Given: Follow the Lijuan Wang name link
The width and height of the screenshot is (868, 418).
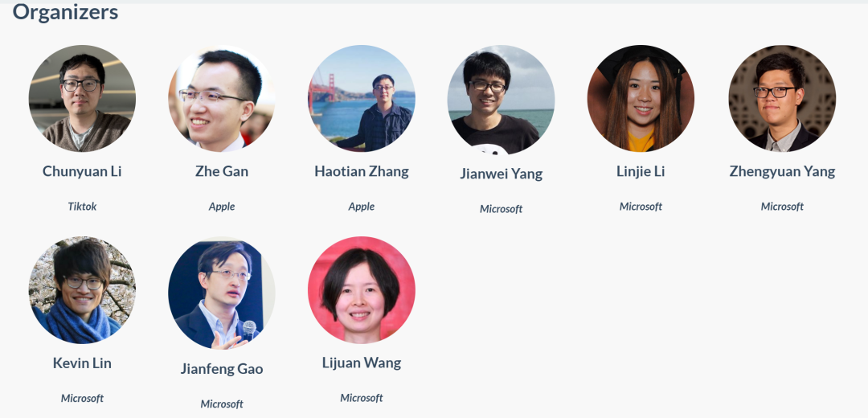Looking at the screenshot, I should click(x=362, y=363).
